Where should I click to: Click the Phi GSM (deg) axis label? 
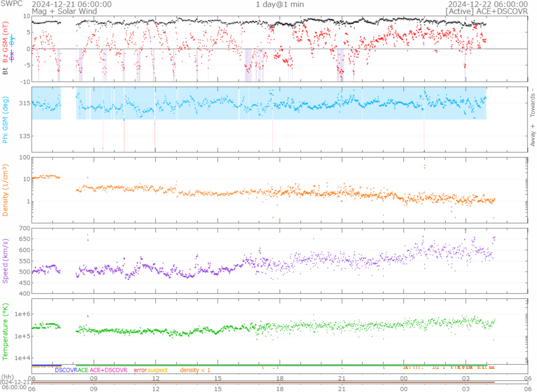click(6, 119)
